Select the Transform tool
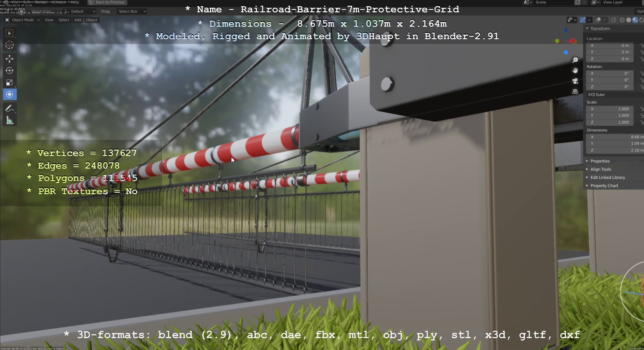 coord(10,95)
